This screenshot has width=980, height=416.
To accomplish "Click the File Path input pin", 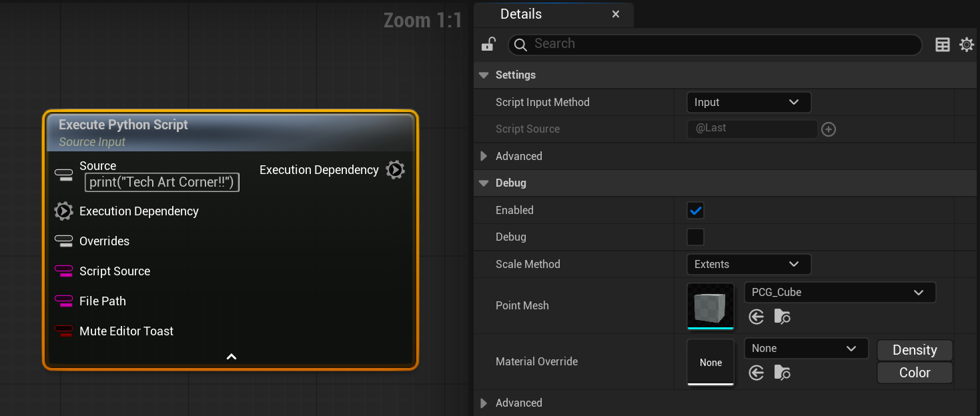I will [x=63, y=301].
